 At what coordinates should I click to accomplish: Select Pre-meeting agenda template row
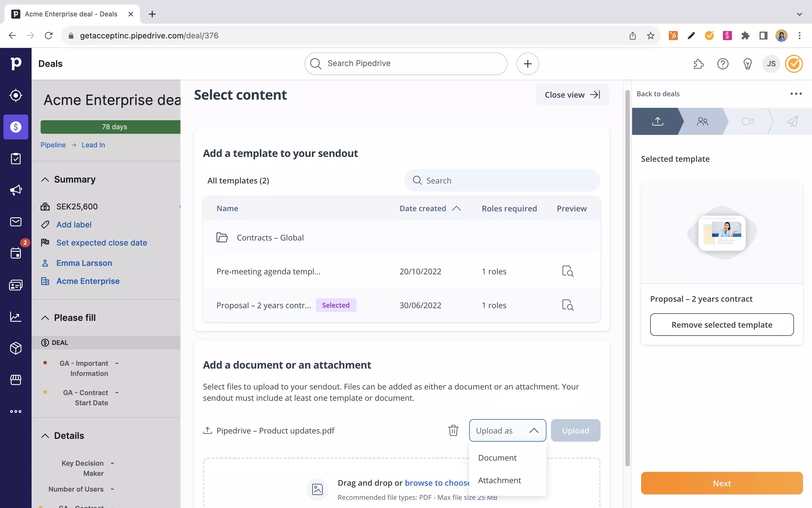401,271
